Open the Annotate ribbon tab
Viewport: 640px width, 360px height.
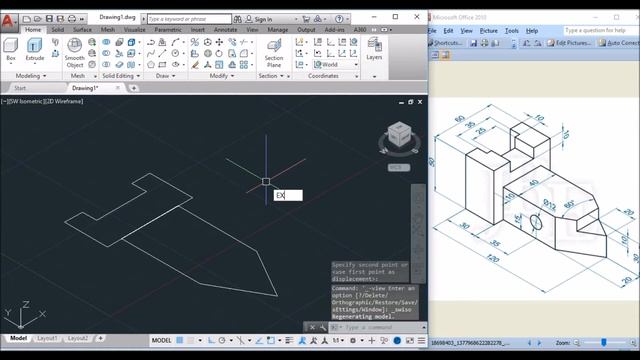point(225,30)
